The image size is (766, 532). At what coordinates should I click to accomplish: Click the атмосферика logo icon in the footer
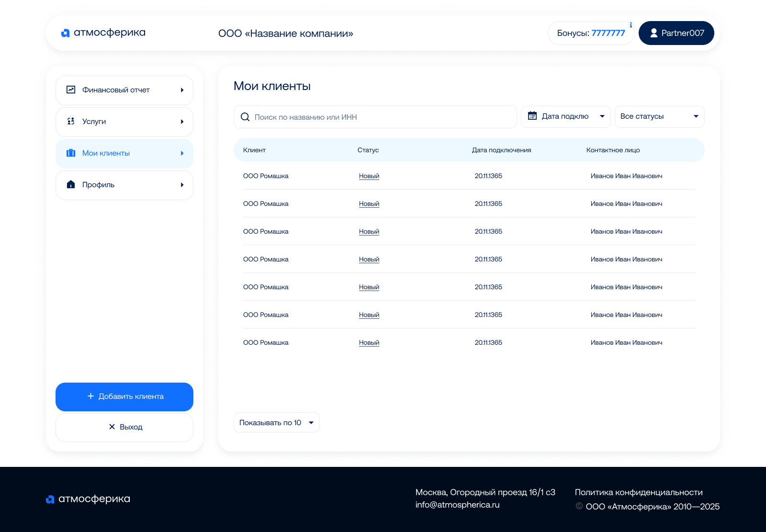pos(50,499)
